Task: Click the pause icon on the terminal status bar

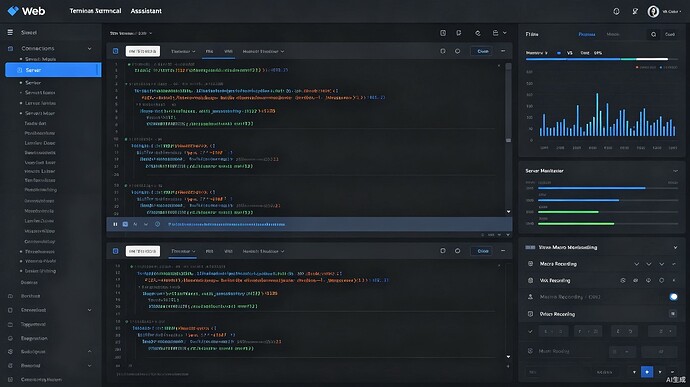Action: pyautogui.click(x=115, y=225)
